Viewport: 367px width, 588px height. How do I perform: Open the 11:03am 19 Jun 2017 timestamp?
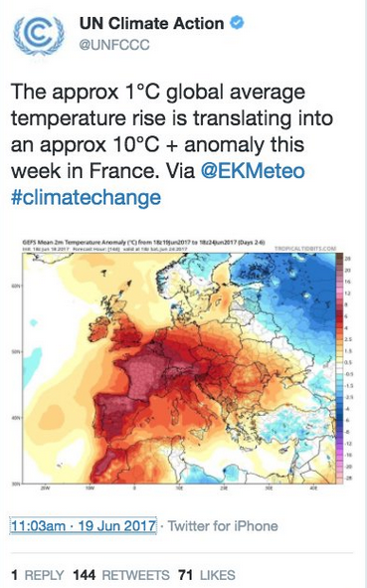[84, 525]
